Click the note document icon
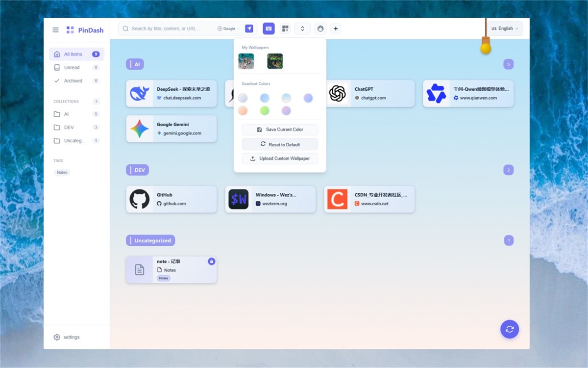Viewport: 588px width, 368px height. click(140, 269)
